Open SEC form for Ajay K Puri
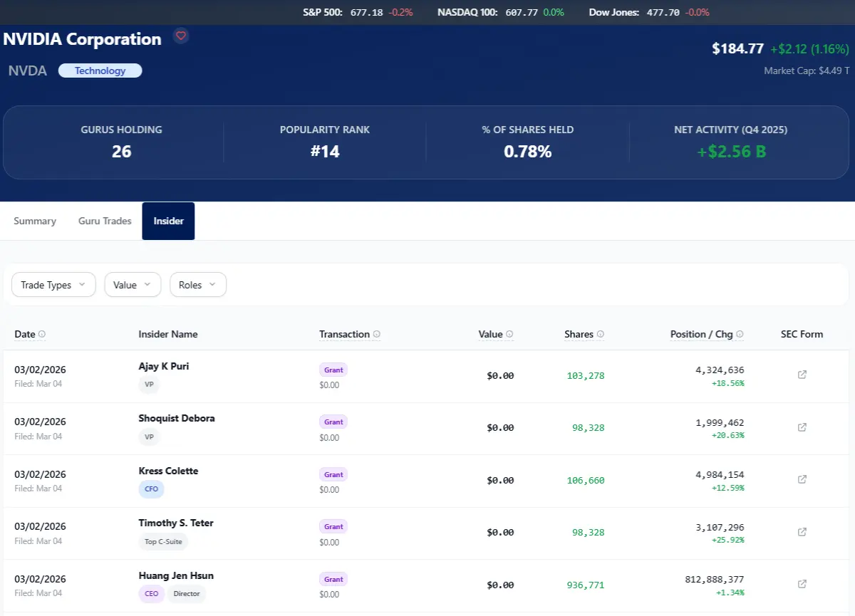This screenshot has height=616, width=855. pyautogui.click(x=802, y=375)
